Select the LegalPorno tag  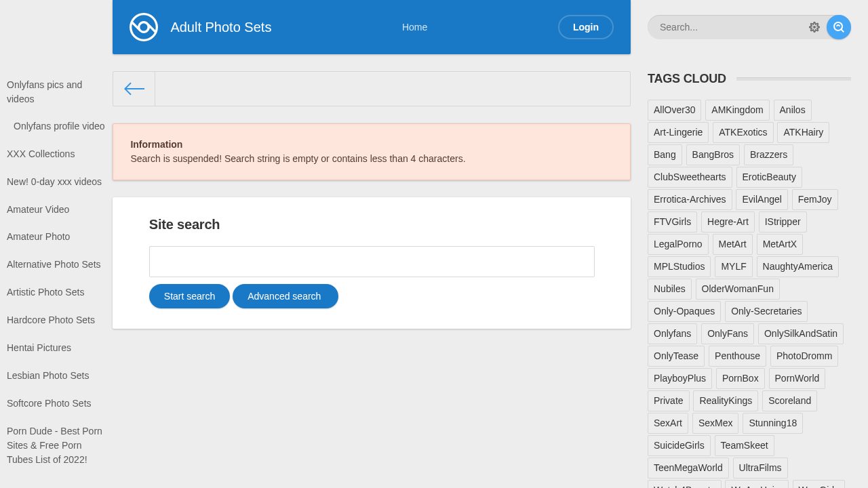coord(678,245)
